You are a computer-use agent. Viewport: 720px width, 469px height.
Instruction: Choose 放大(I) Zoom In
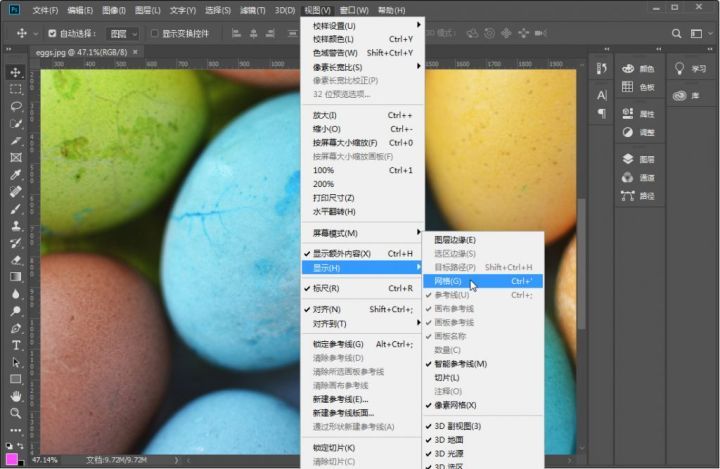363,115
